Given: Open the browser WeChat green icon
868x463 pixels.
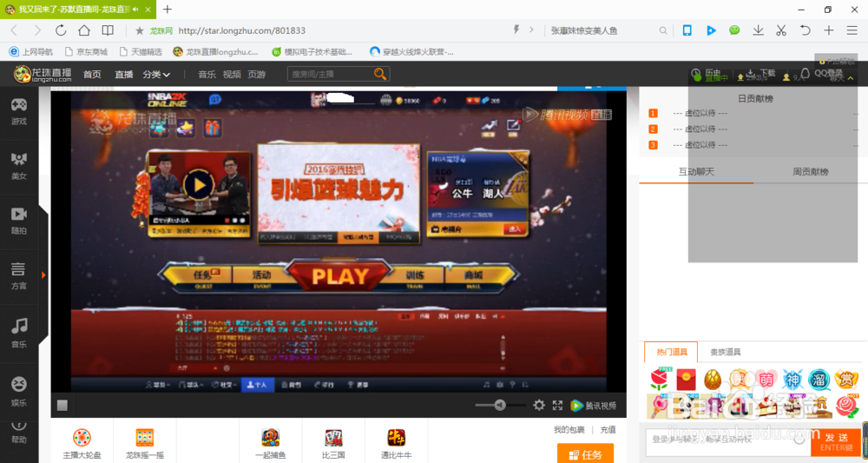Looking at the screenshot, I should point(734,30).
